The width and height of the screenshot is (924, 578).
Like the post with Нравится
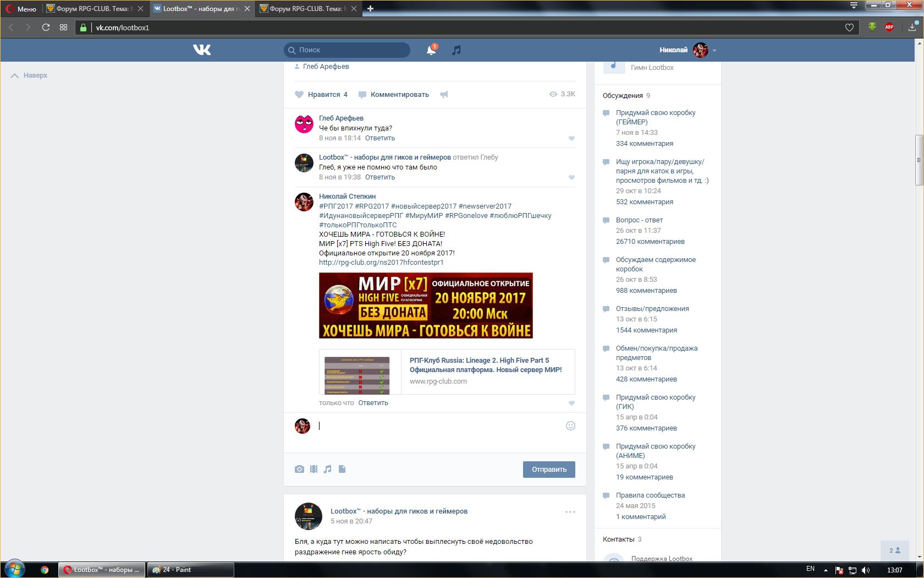(x=321, y=95)
